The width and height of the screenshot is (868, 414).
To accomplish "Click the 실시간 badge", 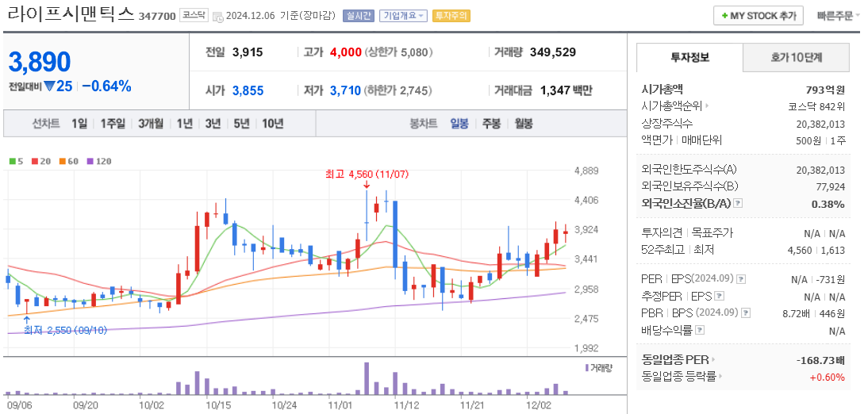I will [x=358, y=16].
